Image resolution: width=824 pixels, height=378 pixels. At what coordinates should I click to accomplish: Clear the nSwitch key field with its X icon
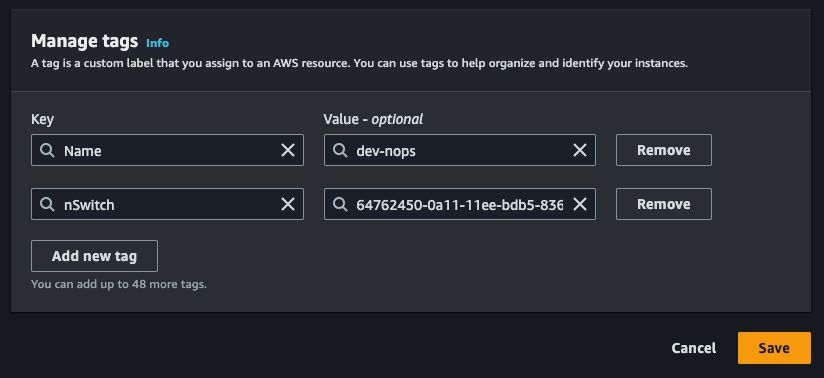pyautogui.click(x=288, y=204)
